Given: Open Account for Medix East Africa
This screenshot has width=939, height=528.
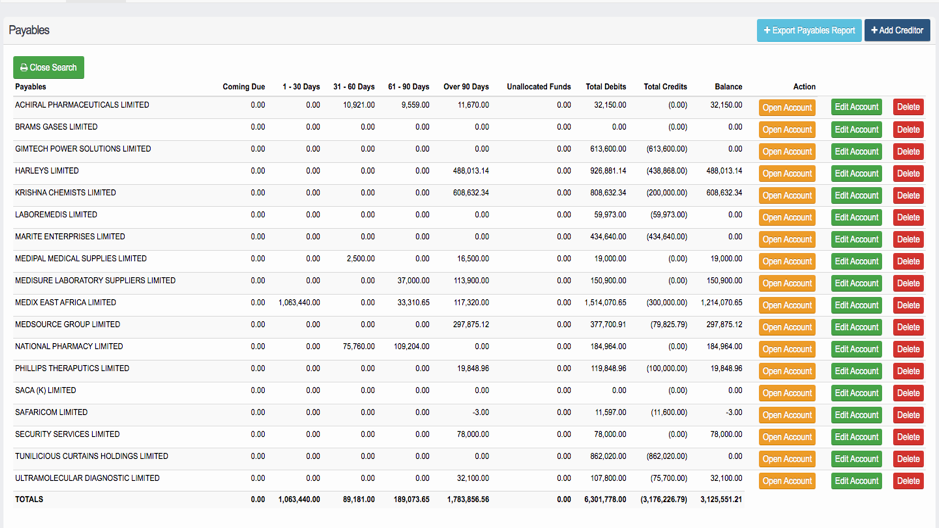Looking at the screenshot, I should click(x=787, y=305).
